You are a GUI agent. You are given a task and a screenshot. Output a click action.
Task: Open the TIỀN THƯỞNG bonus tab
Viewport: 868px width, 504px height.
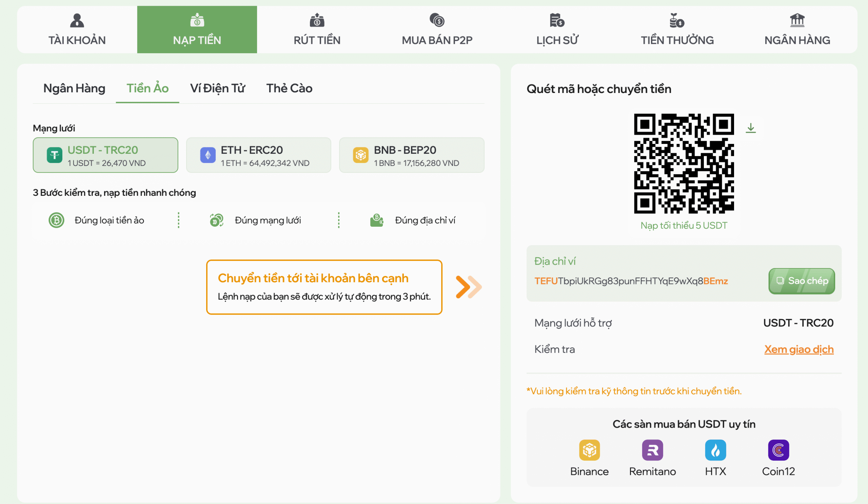pyautogui.click(x=677, y=29)
